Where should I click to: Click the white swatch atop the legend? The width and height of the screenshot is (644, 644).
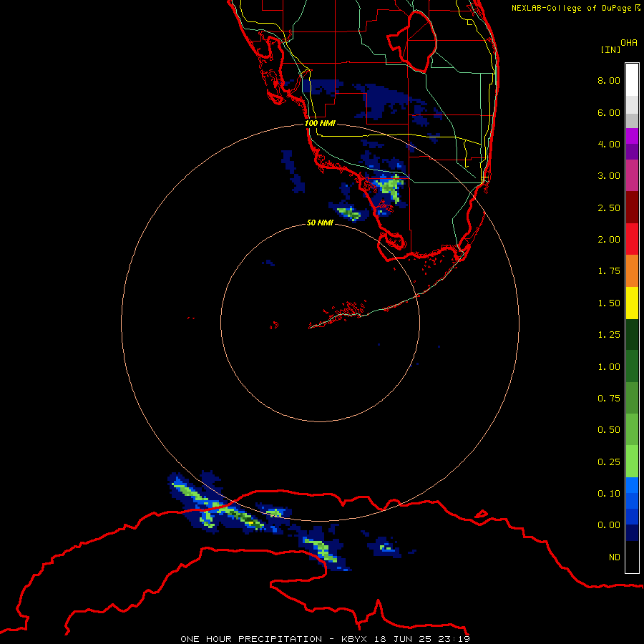pos(632,79)
